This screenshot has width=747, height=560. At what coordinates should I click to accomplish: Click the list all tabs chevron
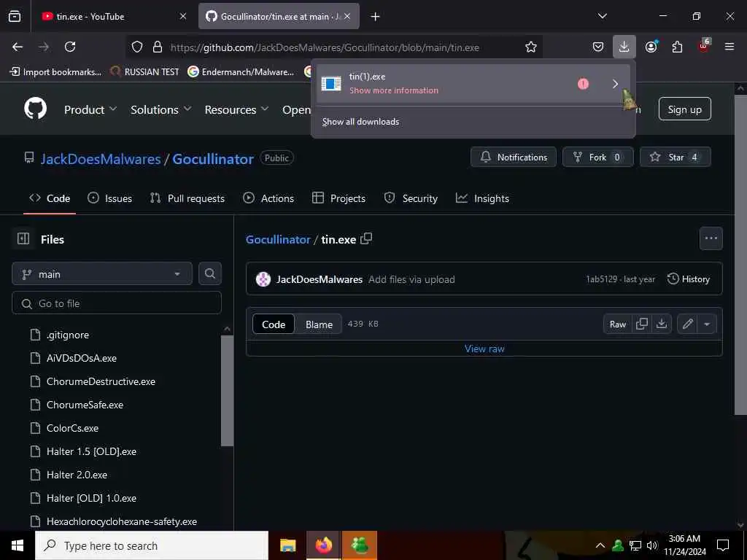coord(602,16)
